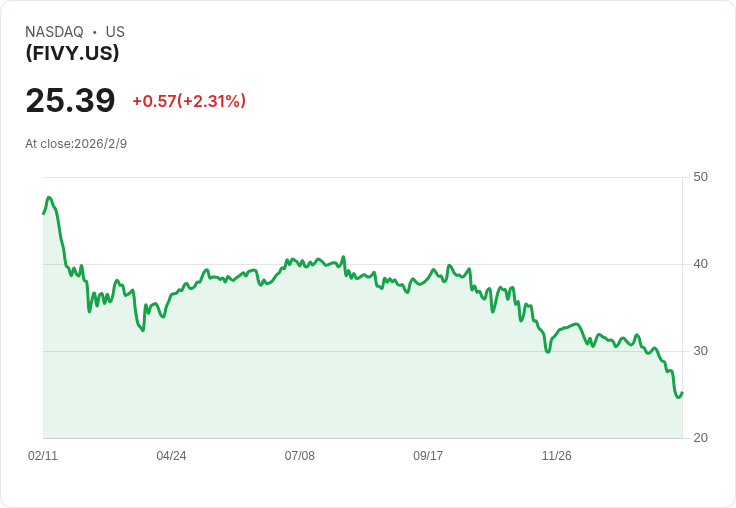Viewport: 736px width, 508px height.
Task: Click the 09/17 date axis label
Action: click(428, 455)
